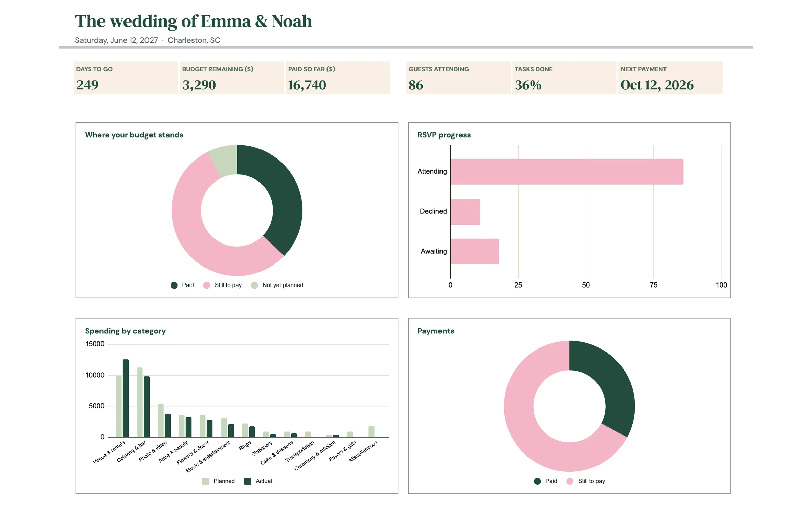Screen dimensions: 812x508
Task: Click the RSVP progress chart heading
Action: pos(444,135)
